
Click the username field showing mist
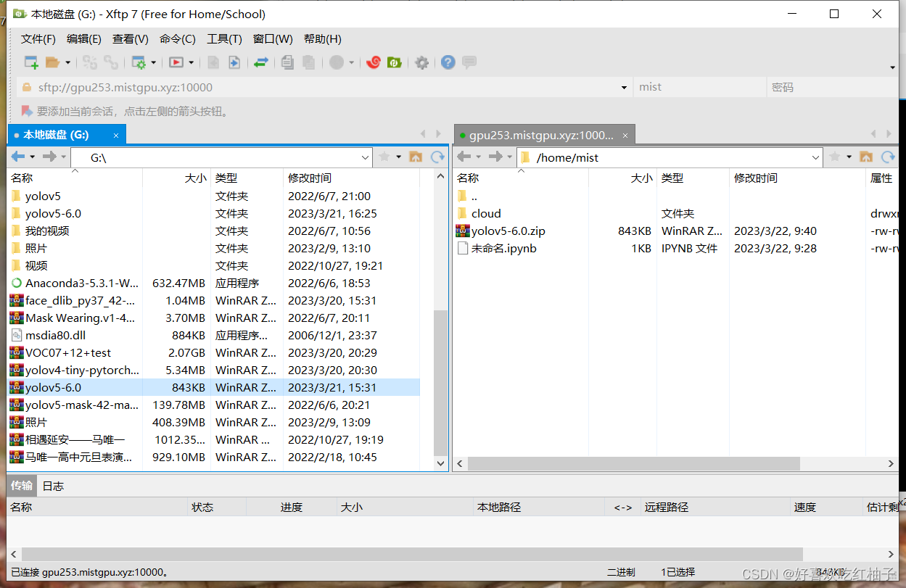(x=699, y=88)
